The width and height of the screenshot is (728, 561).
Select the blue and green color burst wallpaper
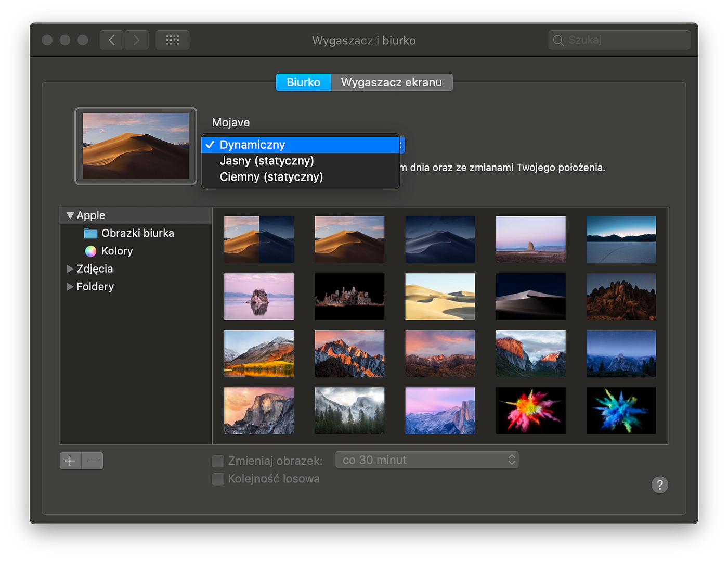(621, 411)
